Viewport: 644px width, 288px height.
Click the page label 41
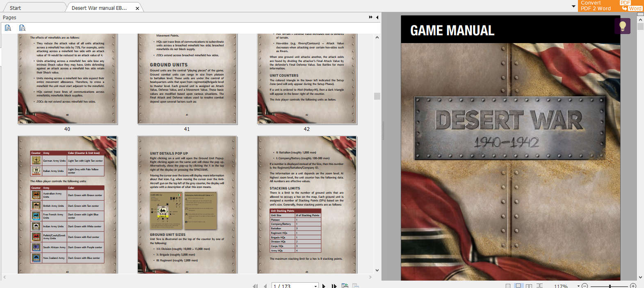point(187,129)
